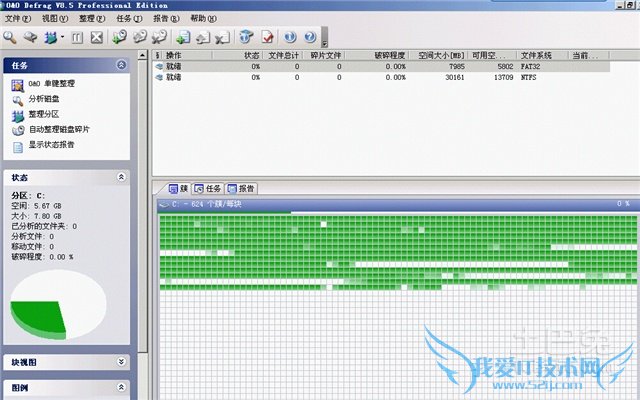Open the dropdown arrow beside the defragment icon

click(62, 37)
